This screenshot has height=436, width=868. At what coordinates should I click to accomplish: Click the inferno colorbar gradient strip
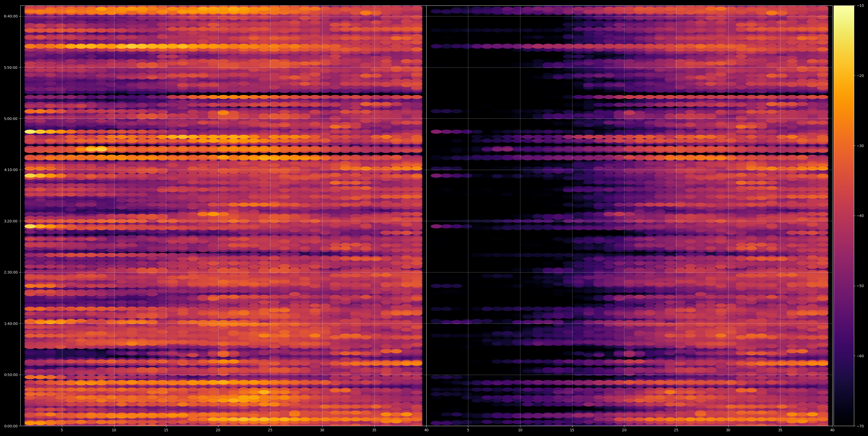(x=844, y=216)
